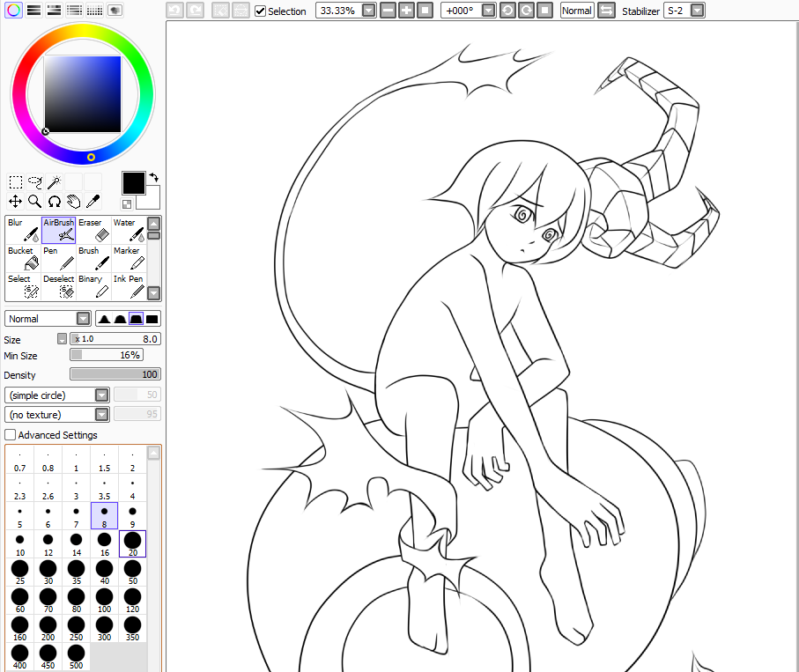Select the transparent color toggle icon
799x672 pixels.
[127, 204]
